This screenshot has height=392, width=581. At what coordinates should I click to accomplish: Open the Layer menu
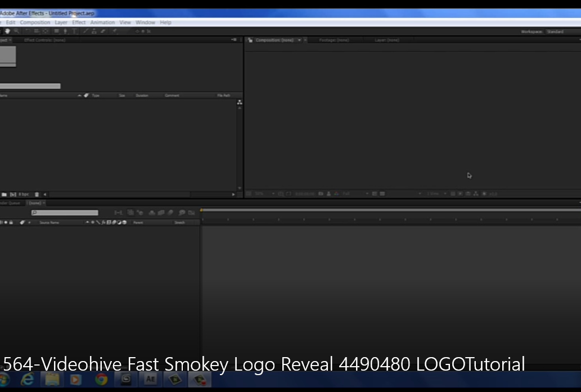61,22
